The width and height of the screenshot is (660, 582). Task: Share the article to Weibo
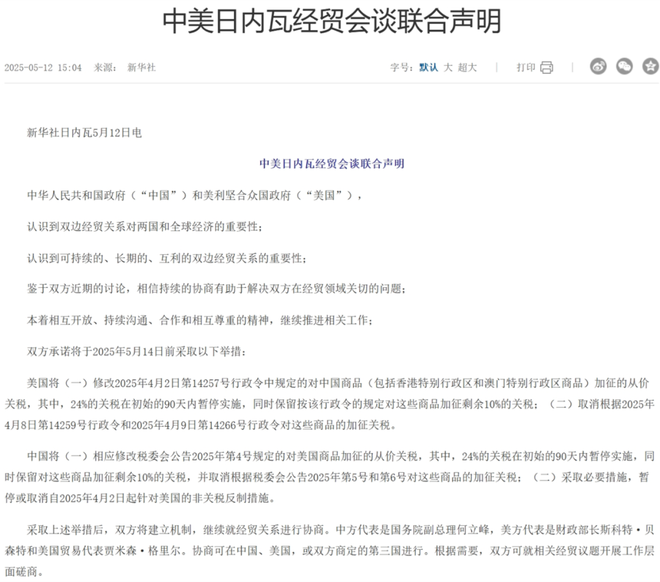tap(598, 67)
